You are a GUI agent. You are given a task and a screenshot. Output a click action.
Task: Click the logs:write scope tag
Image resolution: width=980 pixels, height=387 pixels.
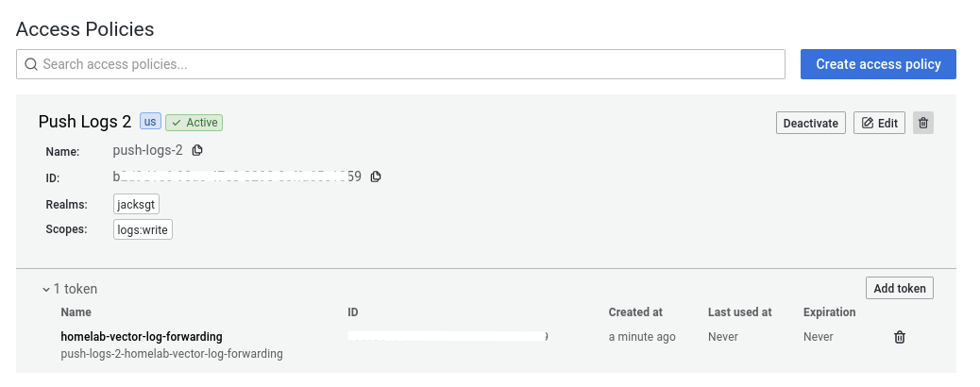pos(143,229)
